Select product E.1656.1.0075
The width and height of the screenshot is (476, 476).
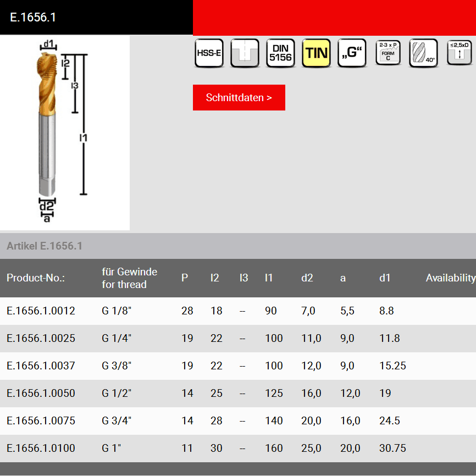[41, 420]
